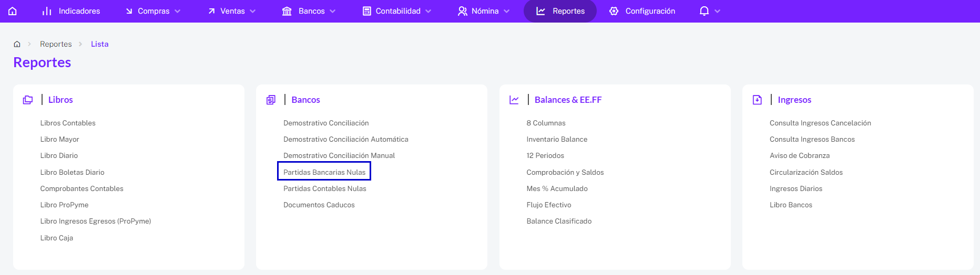Open the Contabilidad dropdown chevron

428,11
